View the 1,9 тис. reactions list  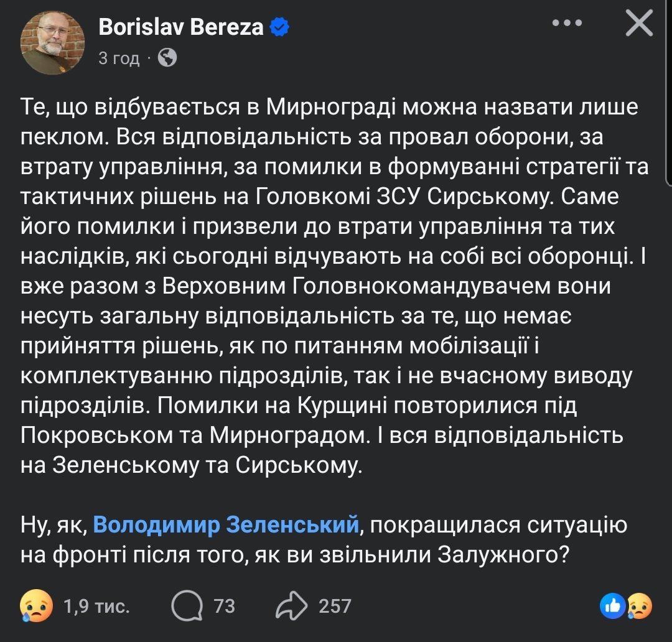point(97,606)
